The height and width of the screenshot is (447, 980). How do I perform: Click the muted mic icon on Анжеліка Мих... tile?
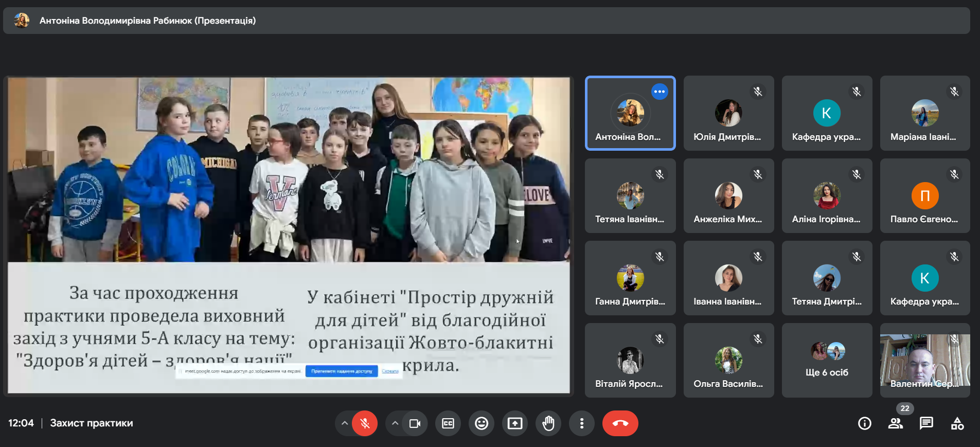[x=758, y=174]
